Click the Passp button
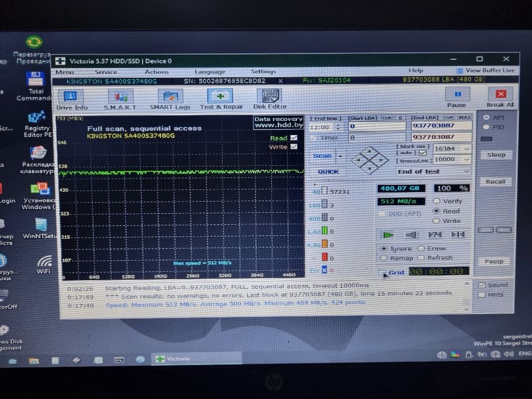 click(x=494, y=261)
